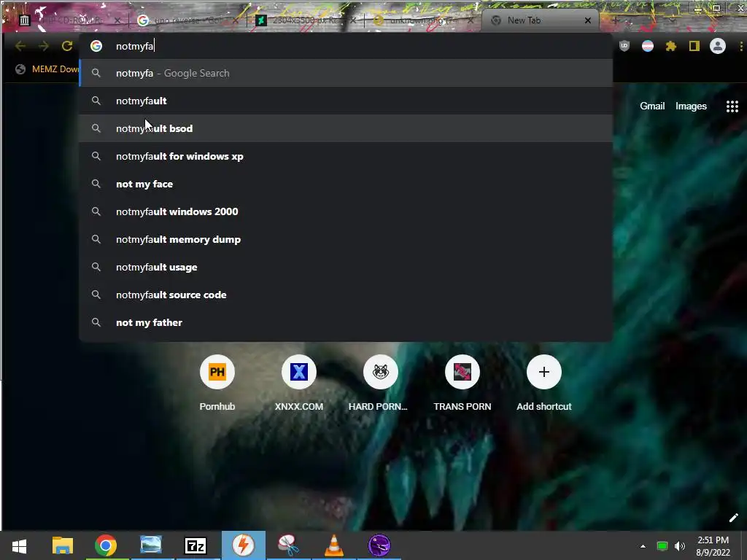Open the MEMZ Download bookmark
This screenshot has height=560, width=747.
pyautogui.click(x=47, y=69)
